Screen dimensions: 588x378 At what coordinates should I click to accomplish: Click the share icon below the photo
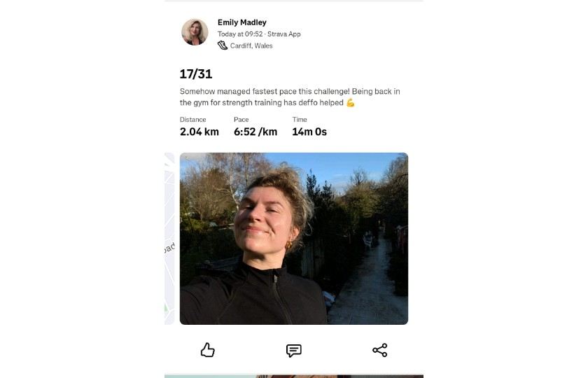(x=380, y=350)
